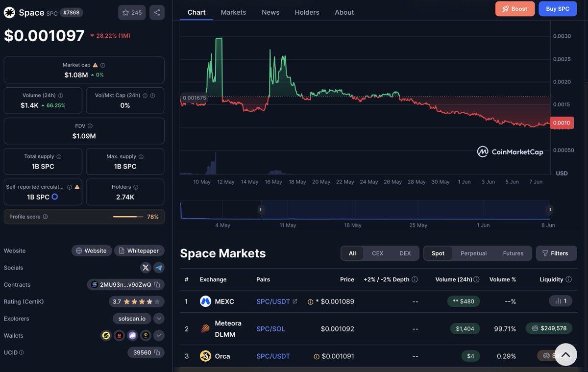Click the scroll-to-top arrow button

[x=565, y=354]
